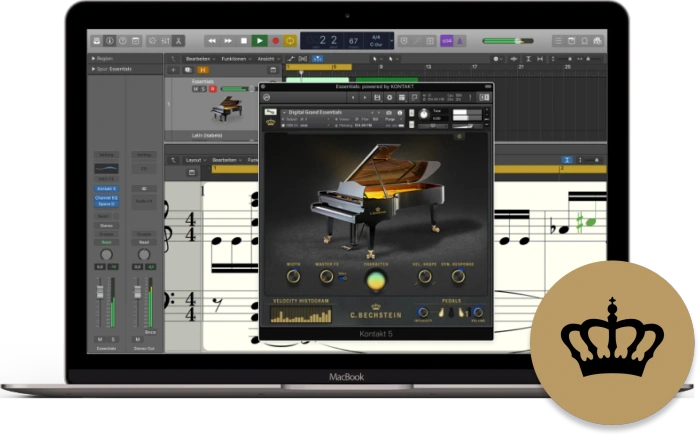The image size is (700, 436).
Task: Mute the Stereo Out channel strip
Action: pos(138,340)
